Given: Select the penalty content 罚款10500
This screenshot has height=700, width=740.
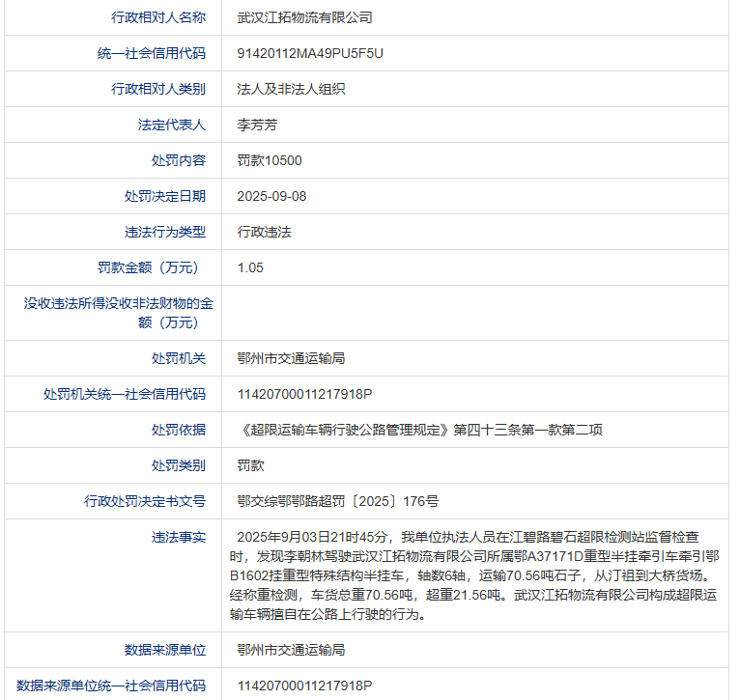Looking at the screenshot, I should coord(270,160).
